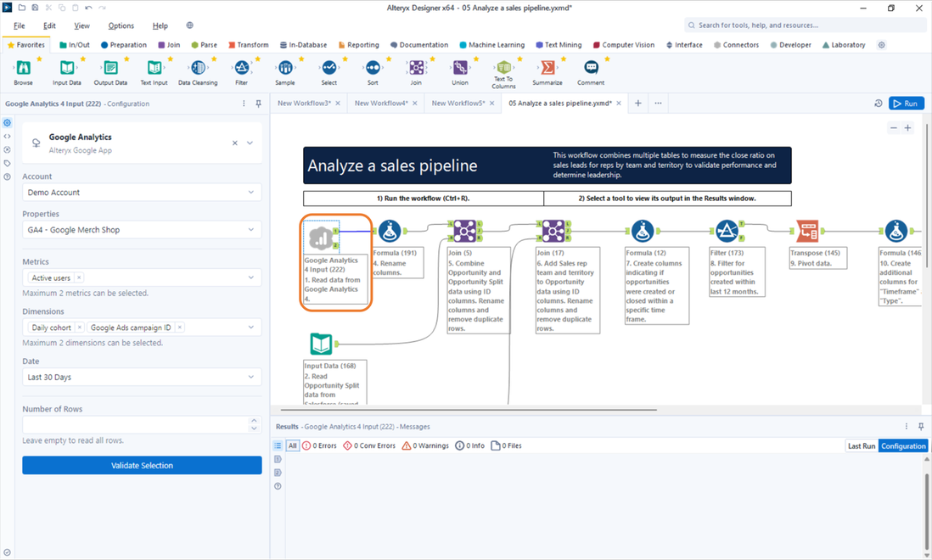Switch to the New Workflow3 tab
The image size is (932, 560).
pyautogui.click(x=304, y=104)
